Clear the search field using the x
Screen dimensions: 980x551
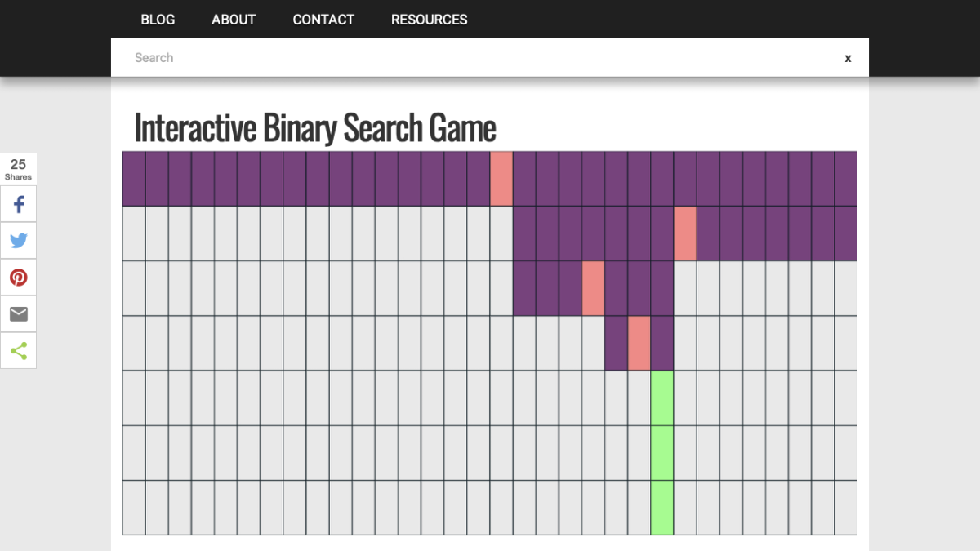(848, 58)
